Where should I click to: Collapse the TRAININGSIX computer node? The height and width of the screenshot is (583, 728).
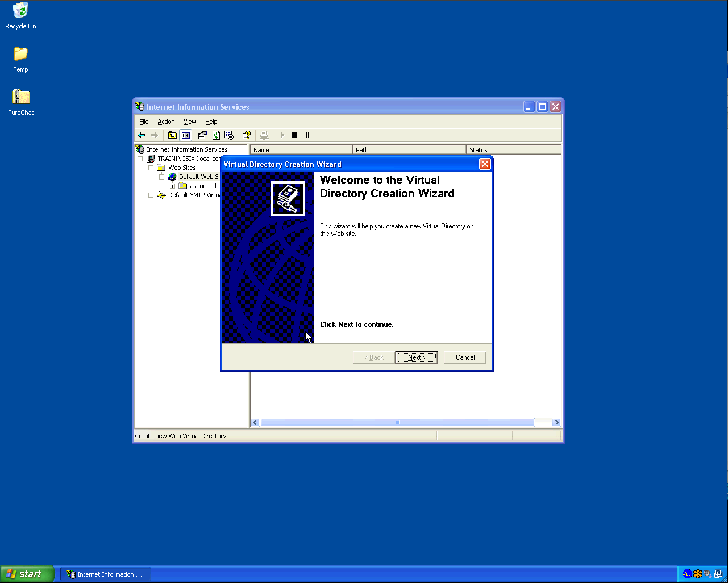(140, 159)
